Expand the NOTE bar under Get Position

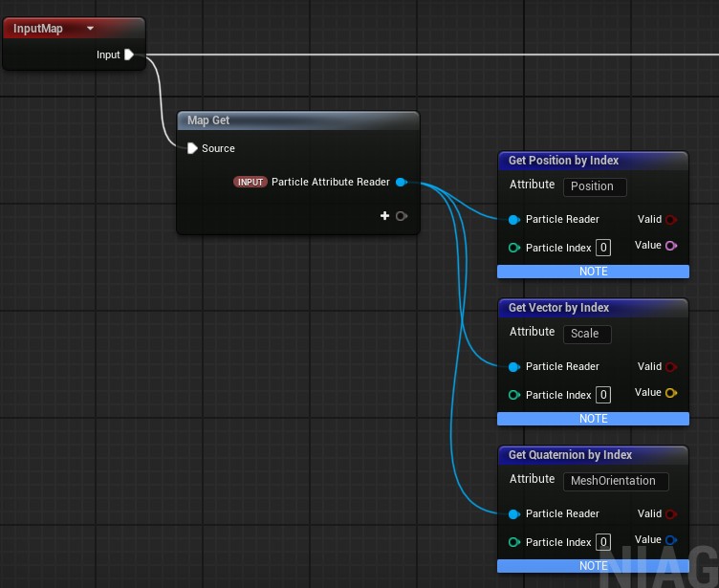(x=593, y=272)
